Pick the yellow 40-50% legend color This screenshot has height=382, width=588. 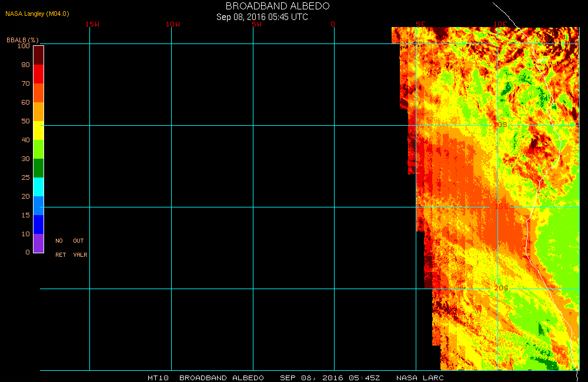tap(38, 130)
